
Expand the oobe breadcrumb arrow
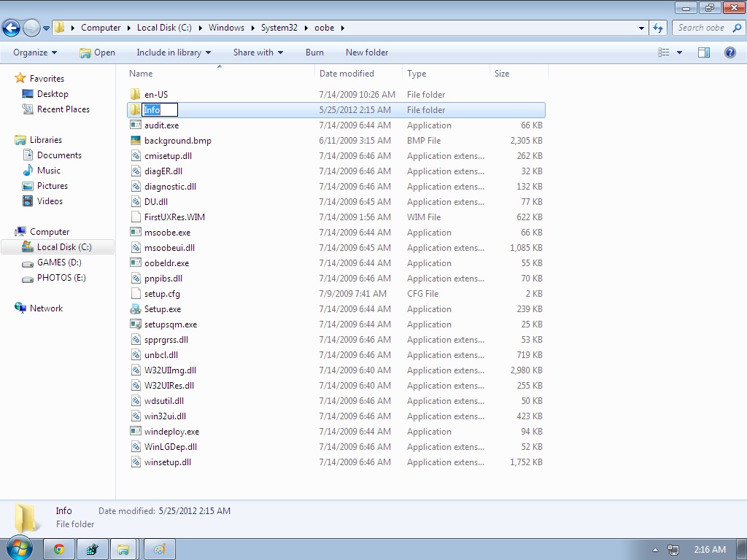[343, 28]
